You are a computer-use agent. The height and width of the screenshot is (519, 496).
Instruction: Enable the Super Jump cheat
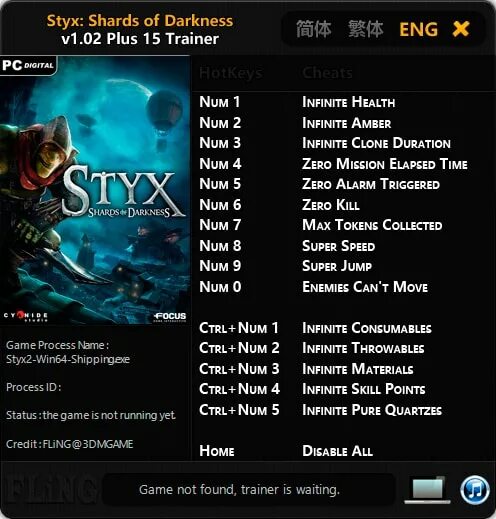pyautogui.click(x=337, y=266)
